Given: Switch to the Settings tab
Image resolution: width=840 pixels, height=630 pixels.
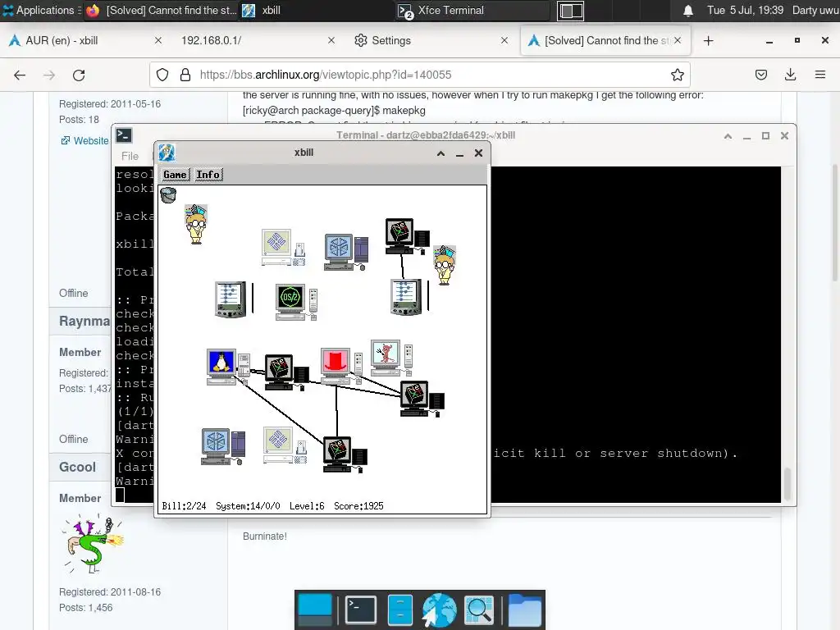Looking at the screenshot, I should pos(432,41).
